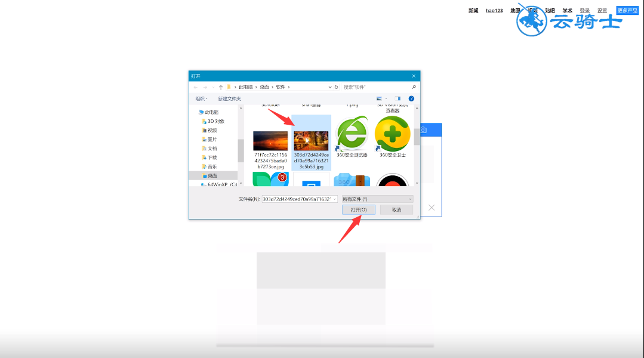This screenshot has height=358, width=644.
Task: Select 视频 folder in the navigation pane
Action: (x=209, y=130)
